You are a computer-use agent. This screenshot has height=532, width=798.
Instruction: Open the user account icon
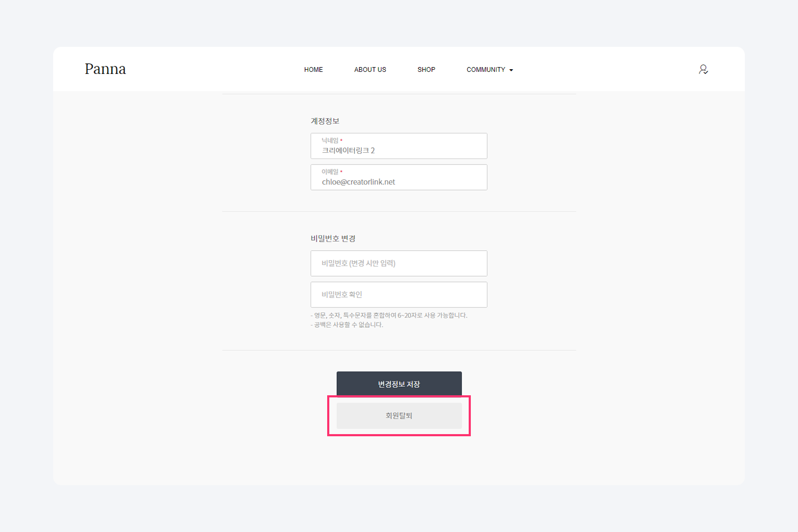coord(703,69)
